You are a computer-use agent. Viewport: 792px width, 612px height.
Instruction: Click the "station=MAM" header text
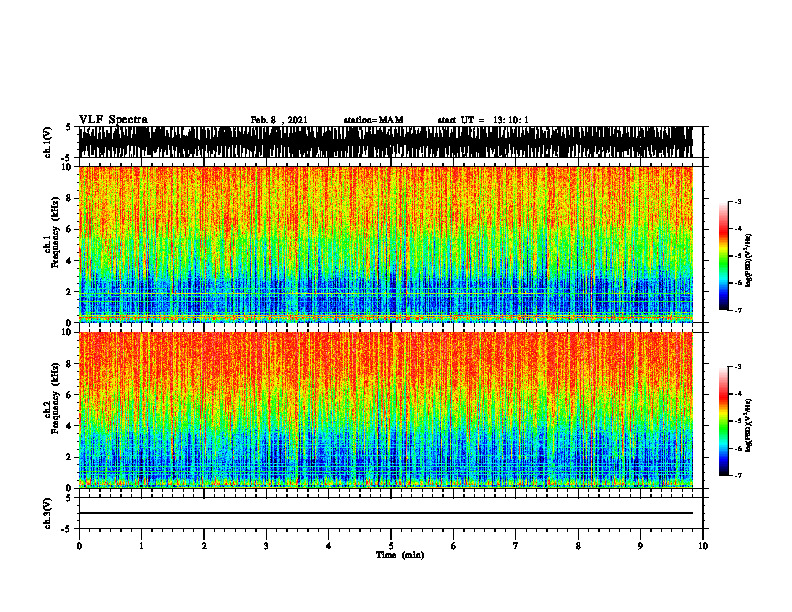click(x=373, y=120)
